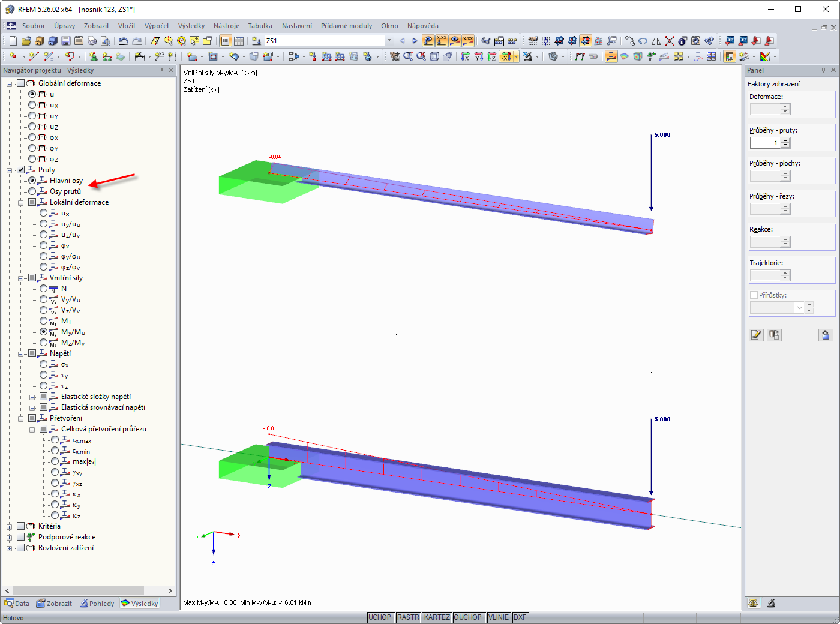Click the zoom window magnifier icon
Image resolution: width=840 pixels, height=624 pixels.
pos(408,56)
